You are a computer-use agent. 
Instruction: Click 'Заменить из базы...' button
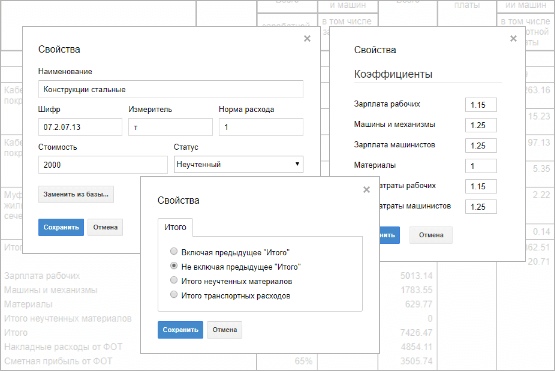click(x=76, y=194)
